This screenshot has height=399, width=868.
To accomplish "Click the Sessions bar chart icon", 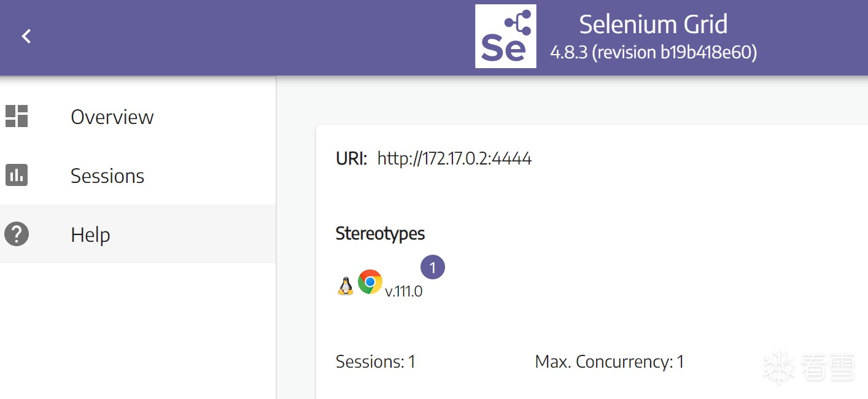I will (x=17, y=175).
